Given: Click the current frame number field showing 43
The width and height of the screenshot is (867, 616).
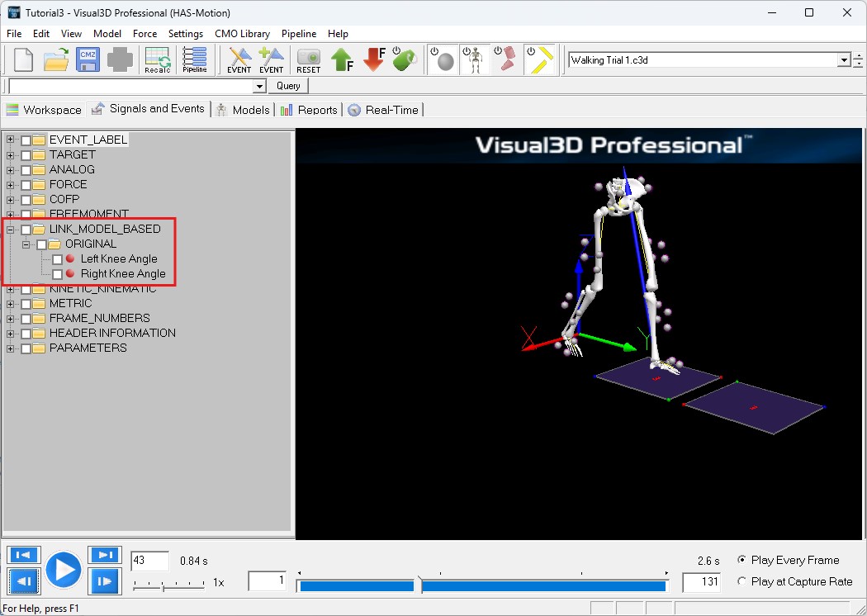Looking at the screenshot, I should pyautogui.click(x=149, y=561).
